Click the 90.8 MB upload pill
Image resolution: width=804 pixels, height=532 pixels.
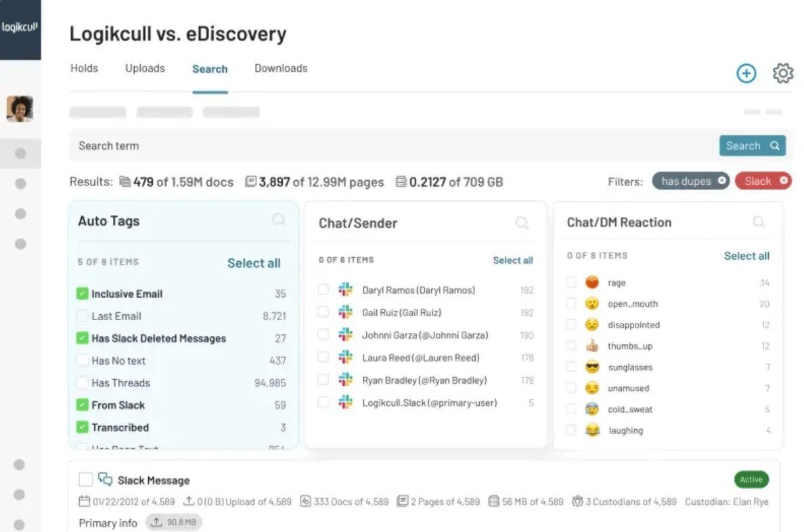click(174, 523)
